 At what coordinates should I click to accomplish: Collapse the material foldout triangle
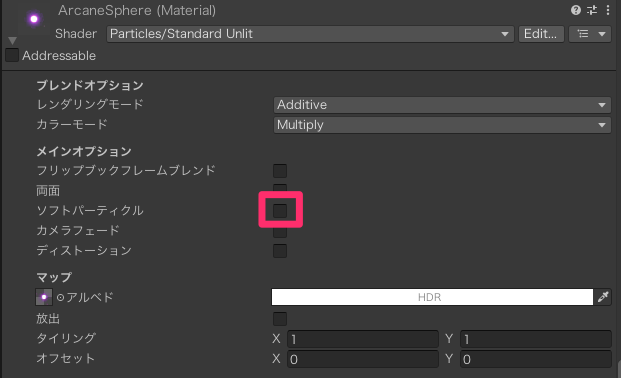(x=12, y=40)
